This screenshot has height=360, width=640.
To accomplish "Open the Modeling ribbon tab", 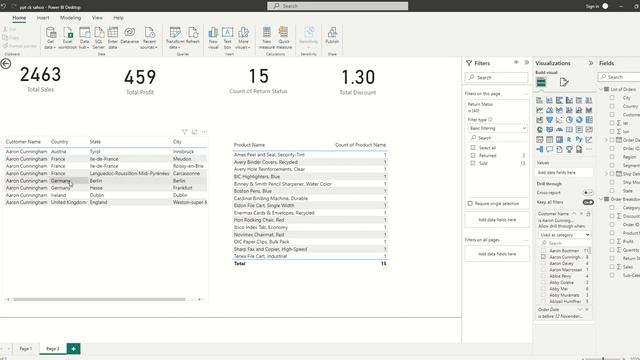I will click(71, 18).
